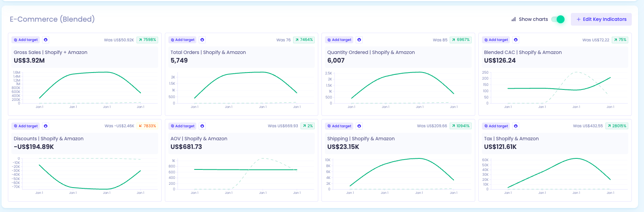Click the 'Was US$72.22' text
The height and width of the screenshot is (212, 644).
tap(596, 40)
